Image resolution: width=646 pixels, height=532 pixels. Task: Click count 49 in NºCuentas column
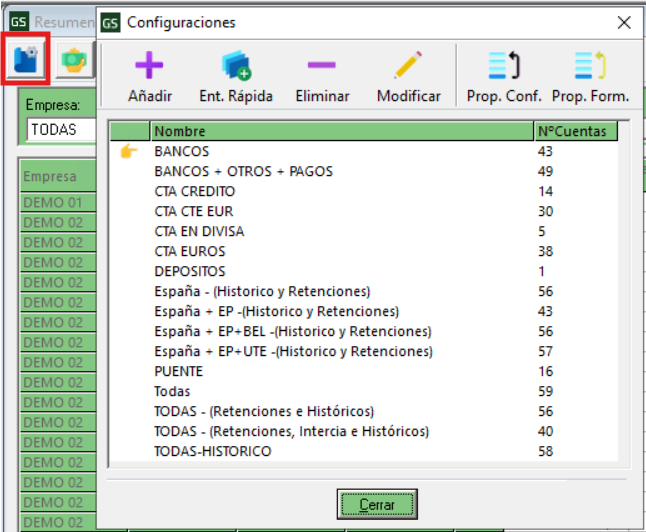[x=545, y=171]
